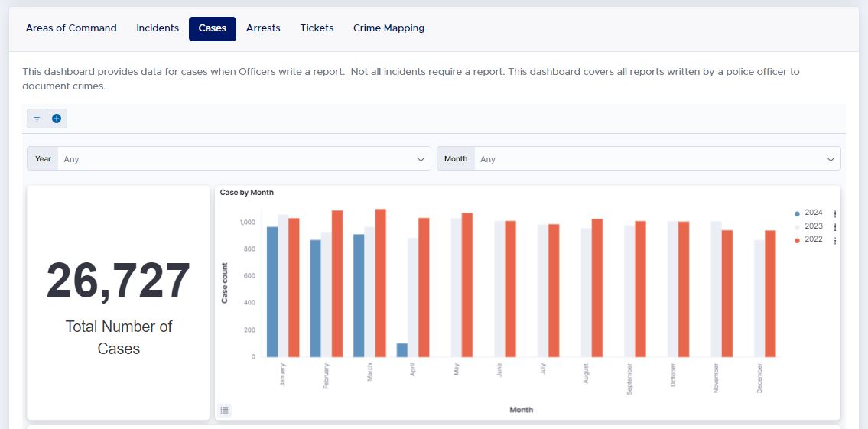Image resolution: width=868 pixels, height=429 pixels.
Task: Select the red 2022 August bar
Action: [597, 288]
